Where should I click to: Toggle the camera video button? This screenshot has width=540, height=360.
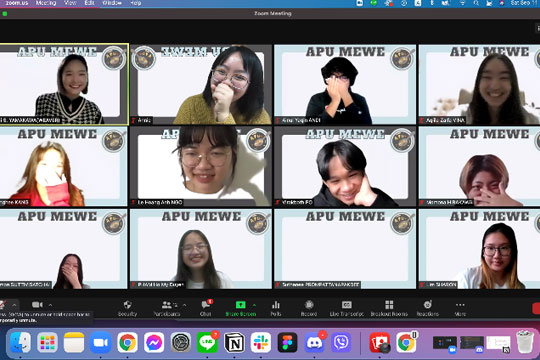coord(37,305)
